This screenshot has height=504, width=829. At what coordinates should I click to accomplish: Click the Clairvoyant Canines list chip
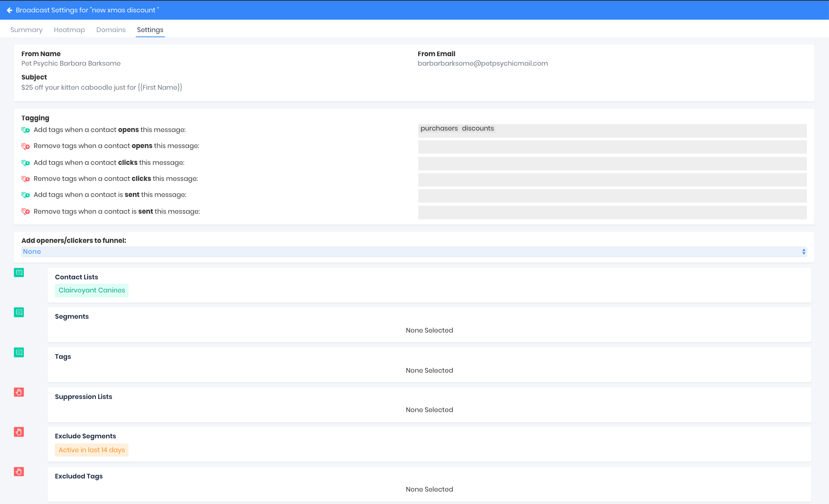coord(92,290)
